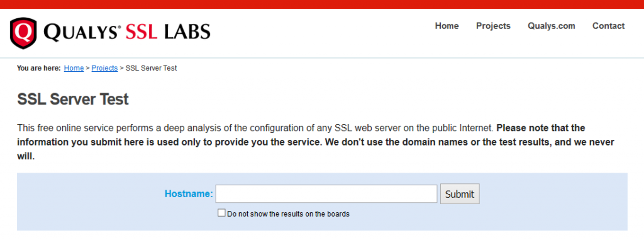Go to Qualys.com from top navigation
Screen dimensions: 644x240
coord(551,26)
